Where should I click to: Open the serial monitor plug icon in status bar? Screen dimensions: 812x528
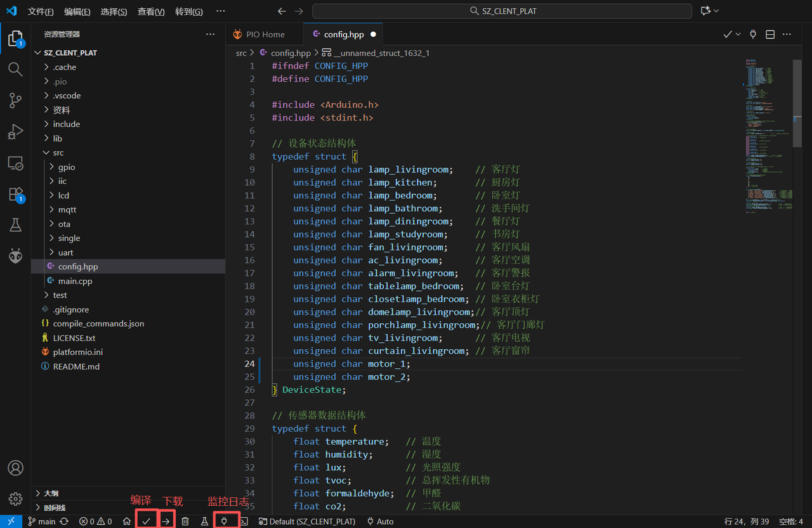tap(224, 521)
